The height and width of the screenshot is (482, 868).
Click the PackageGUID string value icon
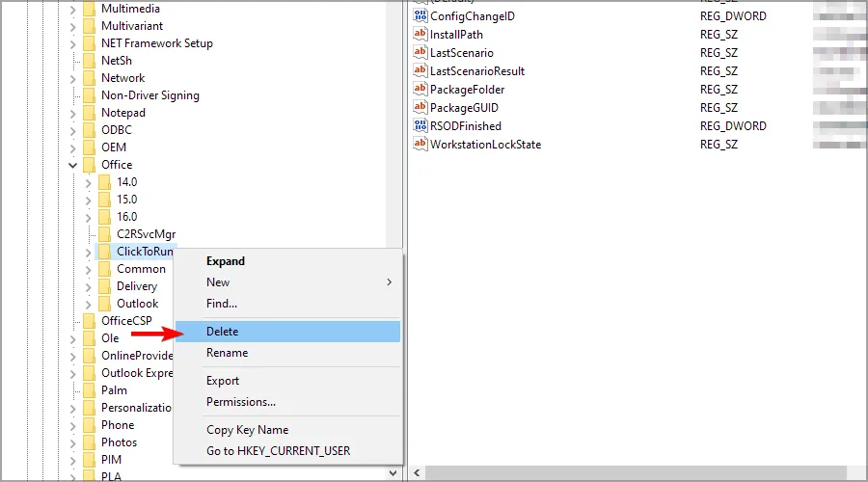click(420, 107)
